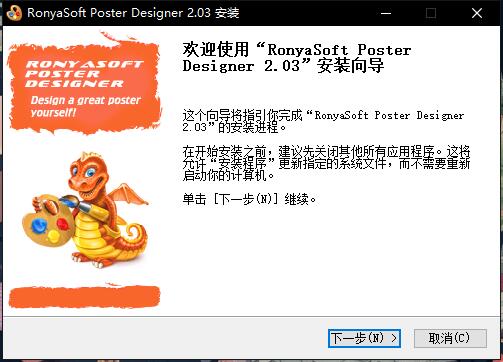Click the red paint blob on the palette
The width and height of the screenshot is (503, 362).
pyautogui.click(x=63, y=223)
